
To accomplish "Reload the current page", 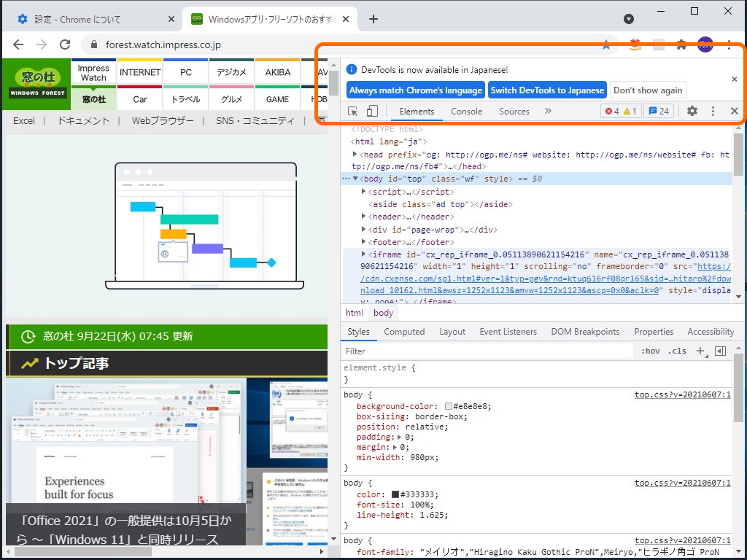I will (x=65, y=44).
